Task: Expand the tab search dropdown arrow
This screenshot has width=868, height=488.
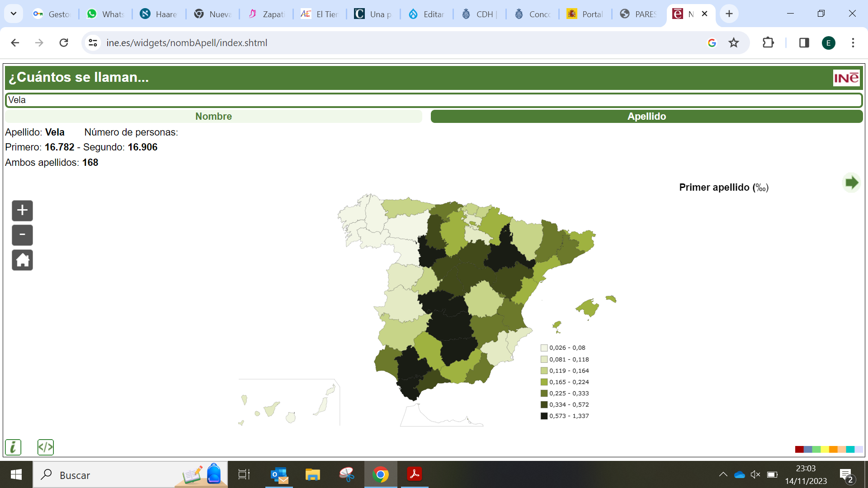Action: point(14,14)
